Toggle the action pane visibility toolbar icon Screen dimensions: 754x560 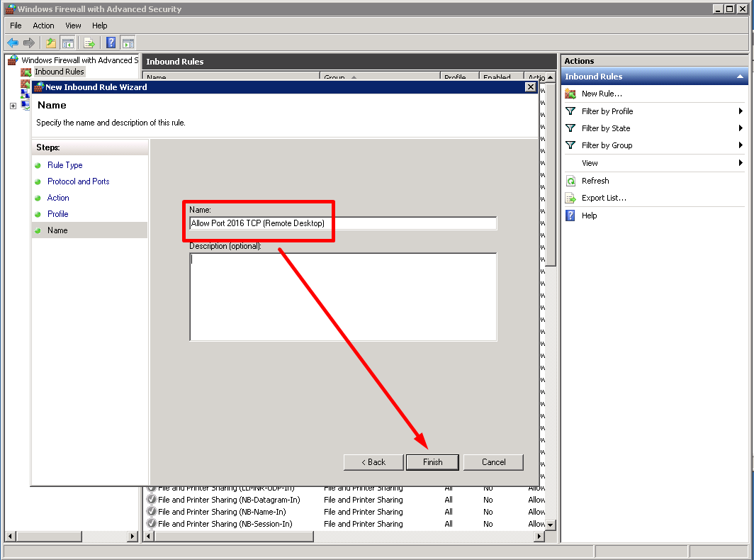128,43
